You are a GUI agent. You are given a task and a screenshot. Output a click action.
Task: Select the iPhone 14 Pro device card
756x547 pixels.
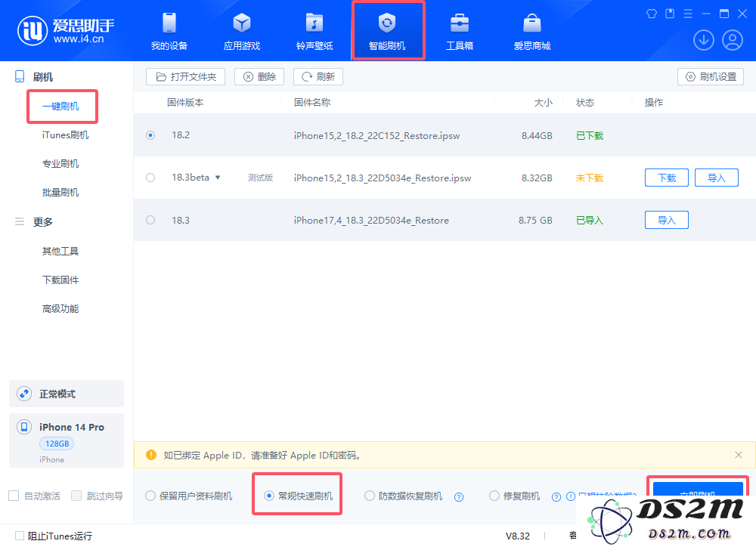(67, 440)
